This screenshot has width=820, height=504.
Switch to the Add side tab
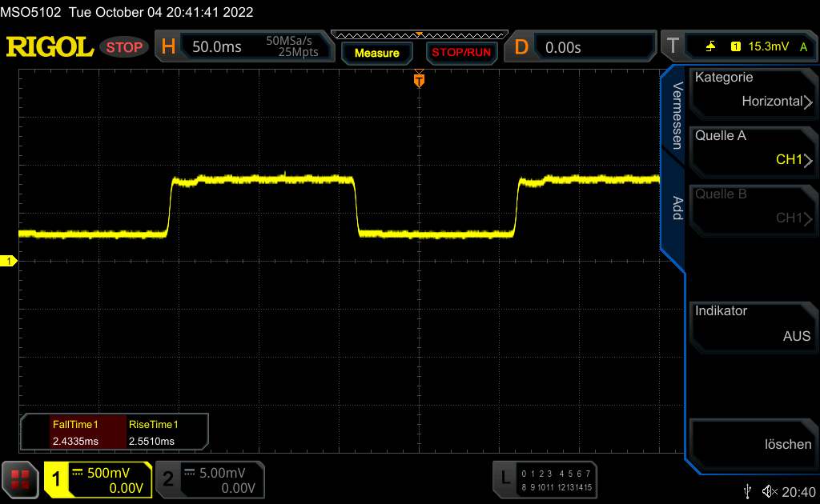coord(676,208)
